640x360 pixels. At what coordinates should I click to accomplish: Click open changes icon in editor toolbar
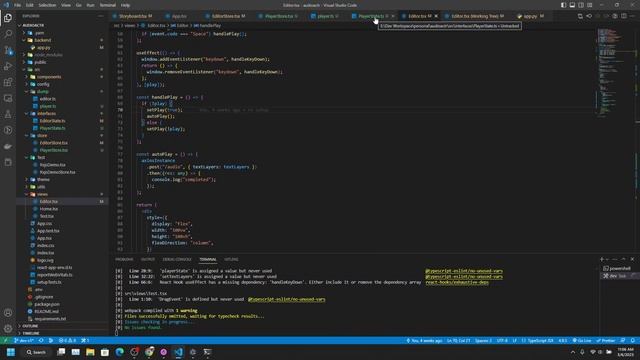point(580,16)
